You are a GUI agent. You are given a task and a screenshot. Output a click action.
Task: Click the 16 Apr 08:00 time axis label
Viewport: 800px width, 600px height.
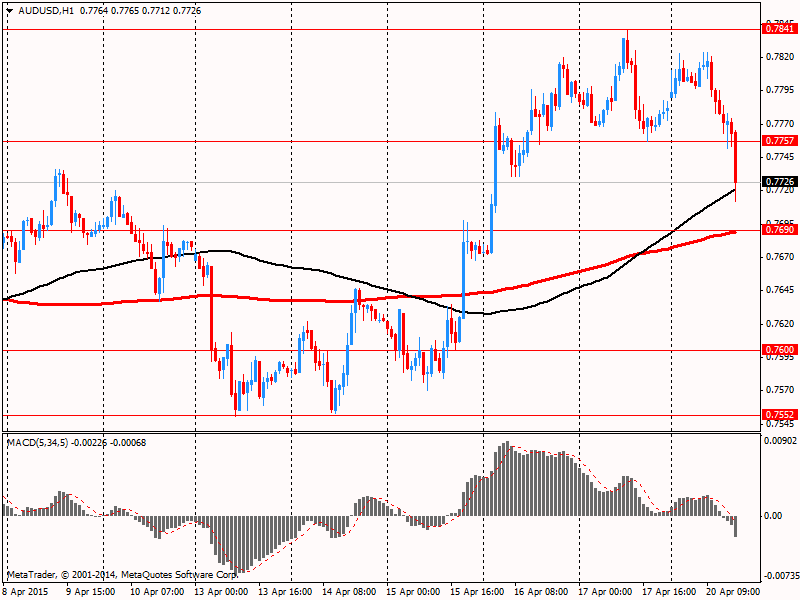[540, 592]
